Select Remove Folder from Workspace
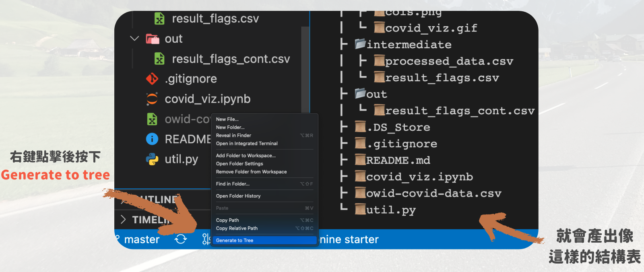644x272 pixels. coord(251,172)
